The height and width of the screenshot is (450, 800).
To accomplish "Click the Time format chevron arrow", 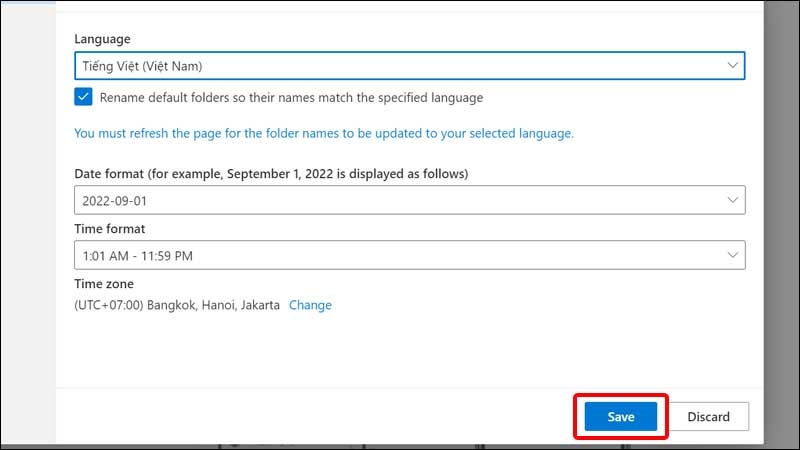I will click(732, 255).
